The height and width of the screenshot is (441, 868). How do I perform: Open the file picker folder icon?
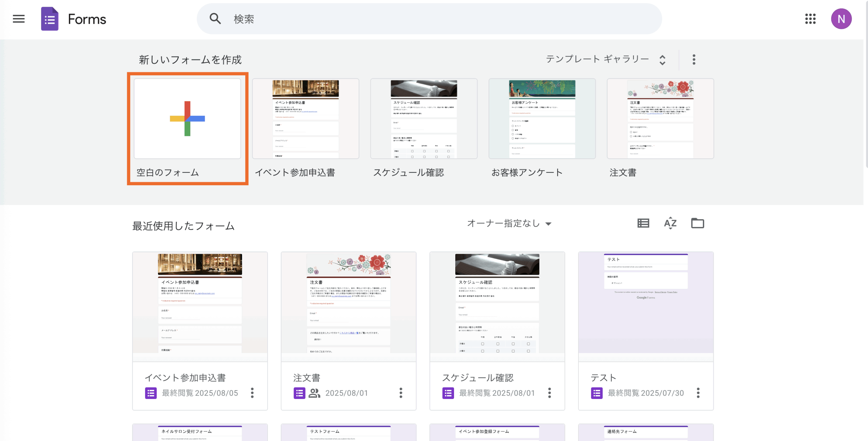coord(697,223)
